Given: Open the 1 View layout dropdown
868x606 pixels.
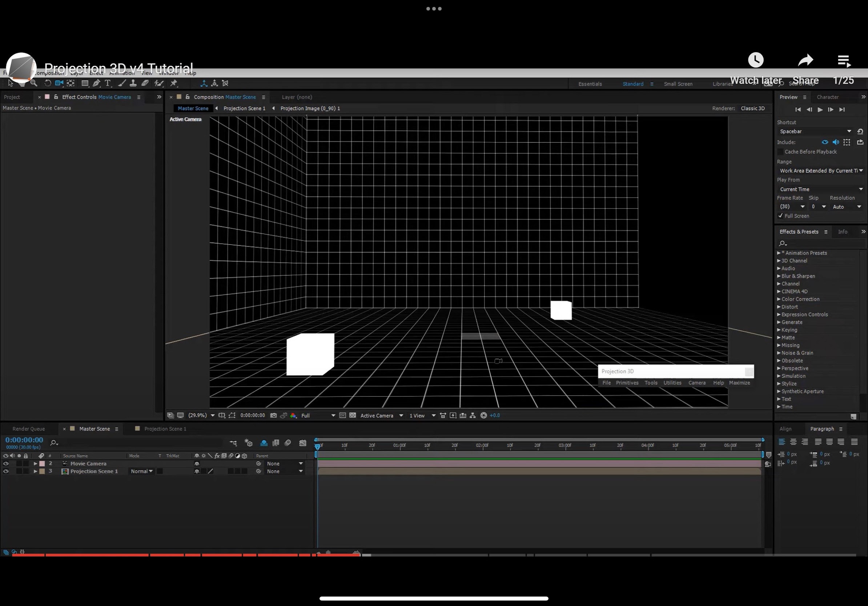Looking at the screenshot, I should (x=422, y=416).
